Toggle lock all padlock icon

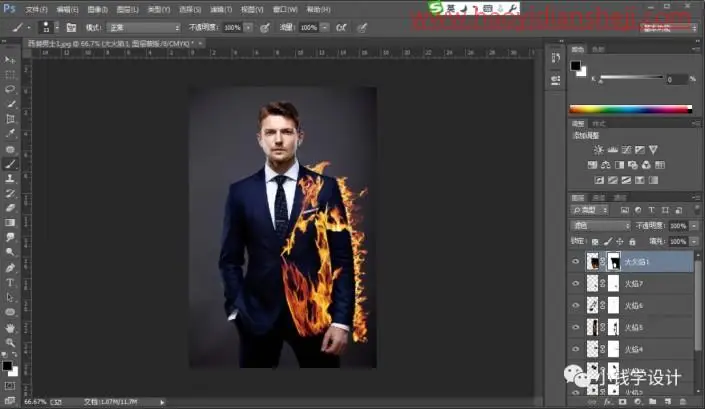pyautogui.click(x=632, y=242)
